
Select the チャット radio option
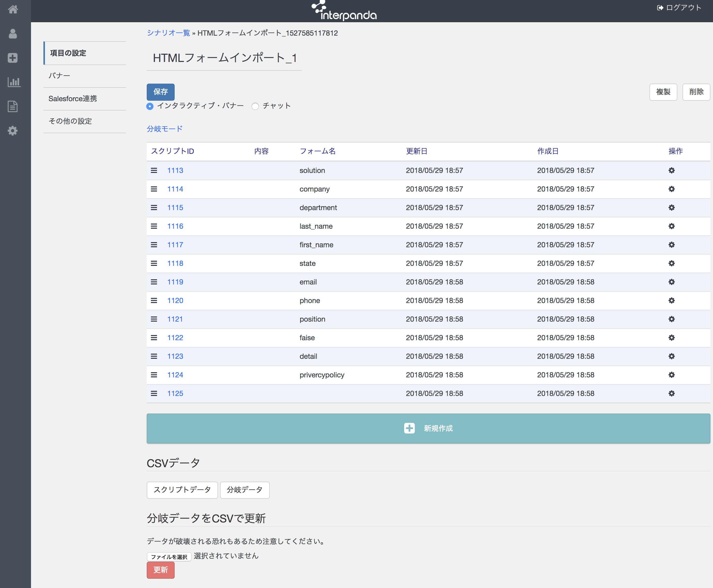pyautogui.click(x=255, y=106)
